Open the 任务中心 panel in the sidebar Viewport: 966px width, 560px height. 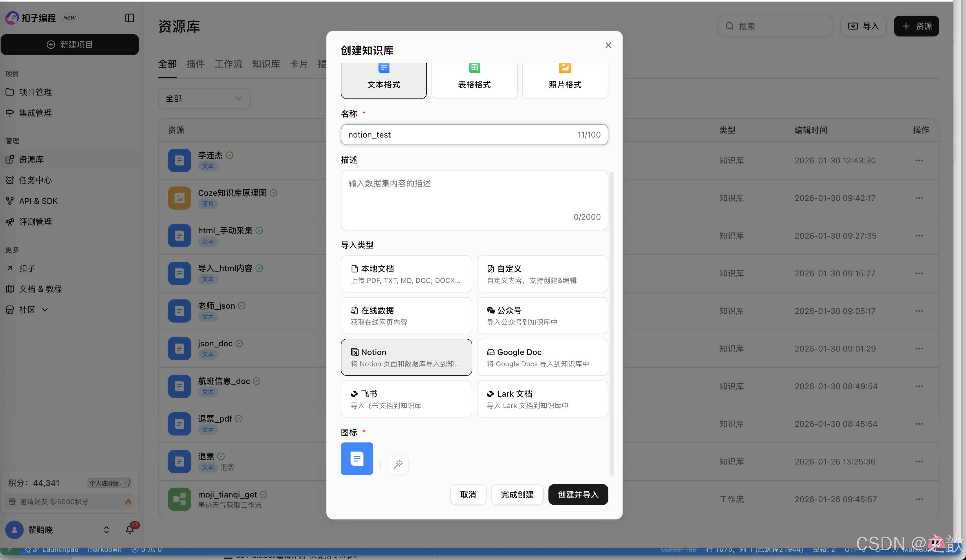(35, 180)
